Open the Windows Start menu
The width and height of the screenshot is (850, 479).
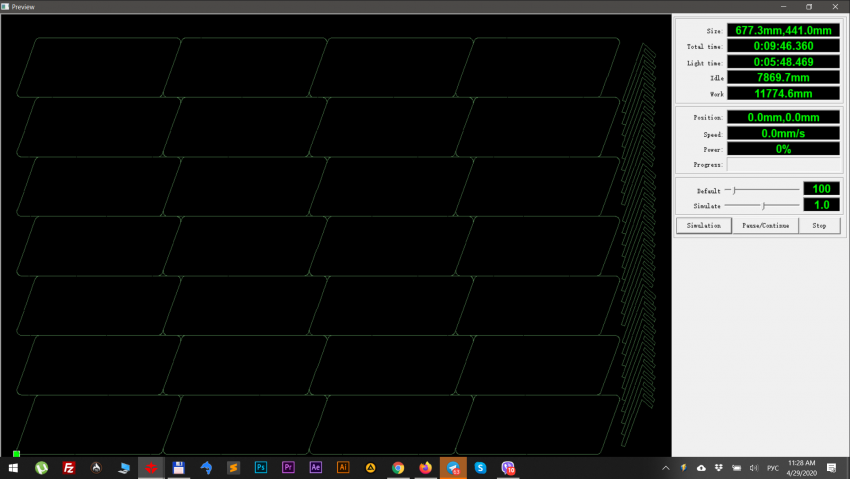[x=14, y=467]
